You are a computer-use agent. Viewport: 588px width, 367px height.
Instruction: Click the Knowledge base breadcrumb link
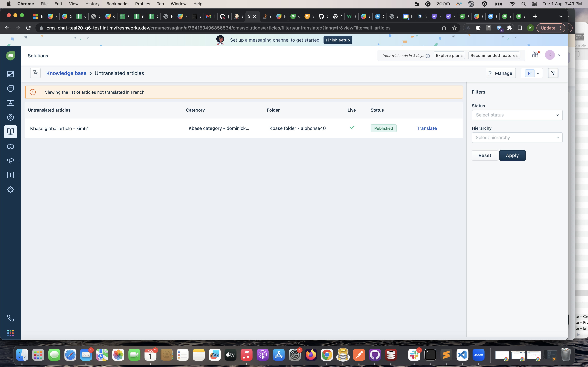tap(66, 73)
